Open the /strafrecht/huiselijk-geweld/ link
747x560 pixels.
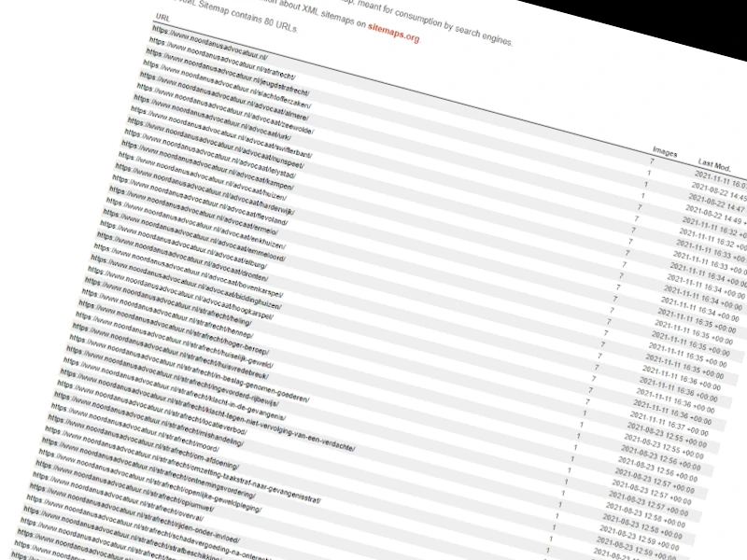pyautogui.click(x=174, y=339)
